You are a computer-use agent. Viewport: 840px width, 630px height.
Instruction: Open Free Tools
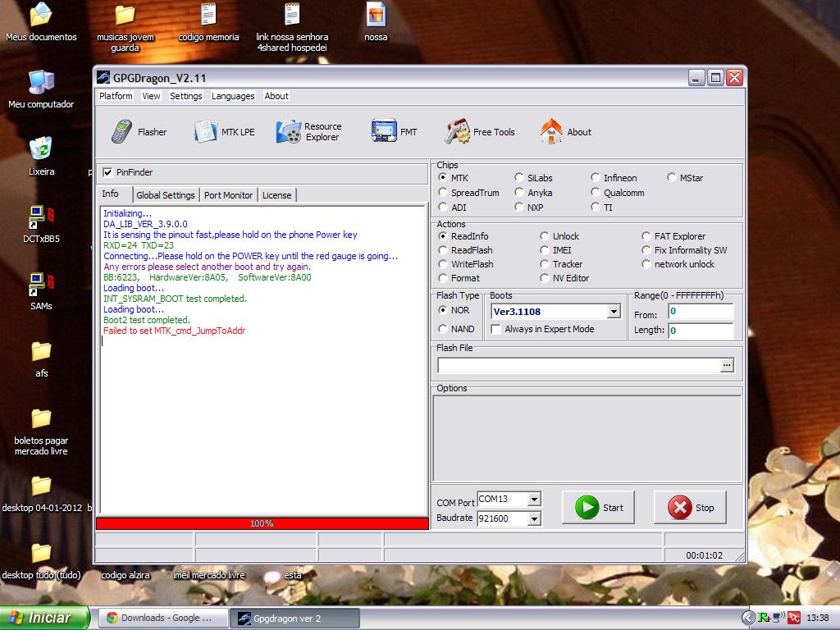tap(479, 132)
